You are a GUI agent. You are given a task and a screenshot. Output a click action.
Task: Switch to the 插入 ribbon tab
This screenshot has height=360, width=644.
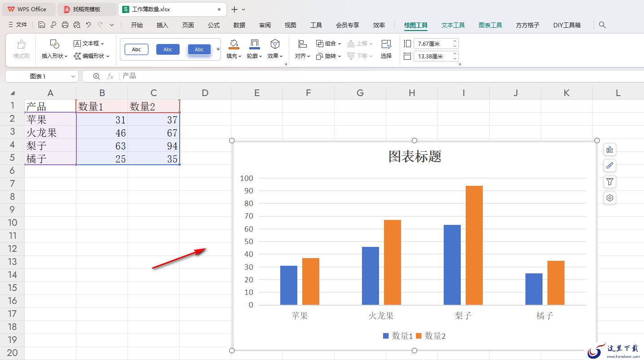click(x=163, y=25)
